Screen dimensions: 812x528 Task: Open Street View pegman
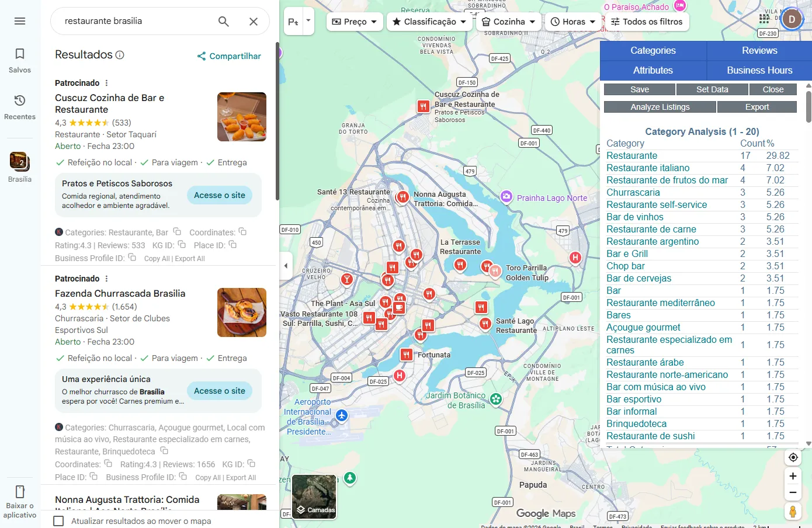(x=793, y=512)
